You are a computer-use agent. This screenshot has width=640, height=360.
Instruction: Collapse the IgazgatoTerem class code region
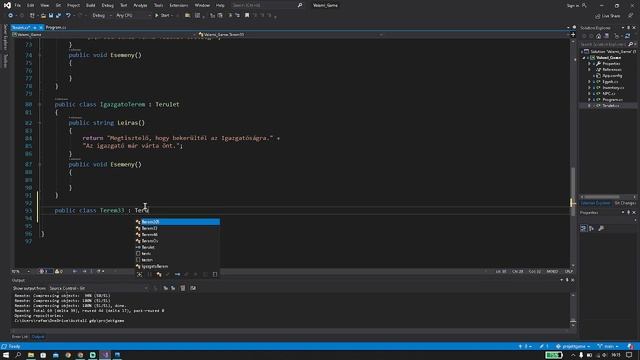pyautogui.click(x=40, y=104)
